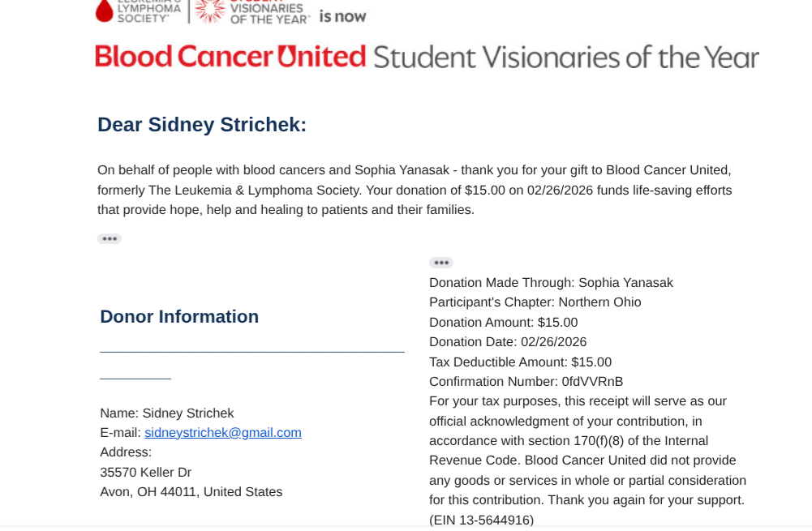
Task: Click the Donation Date 02/26/2026 line
Action: pyautogui.click(x=508, y=342)
